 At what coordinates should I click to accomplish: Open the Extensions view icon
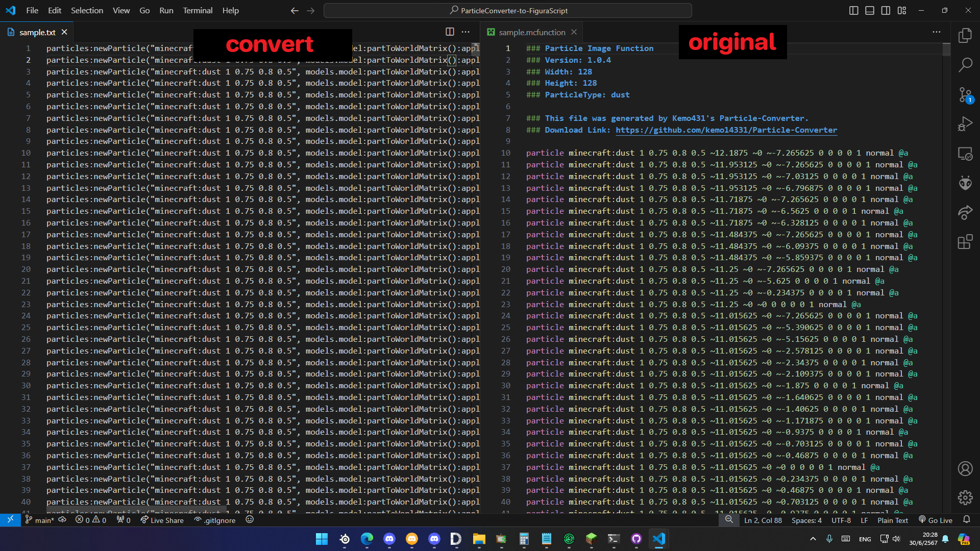pos(965,242)
